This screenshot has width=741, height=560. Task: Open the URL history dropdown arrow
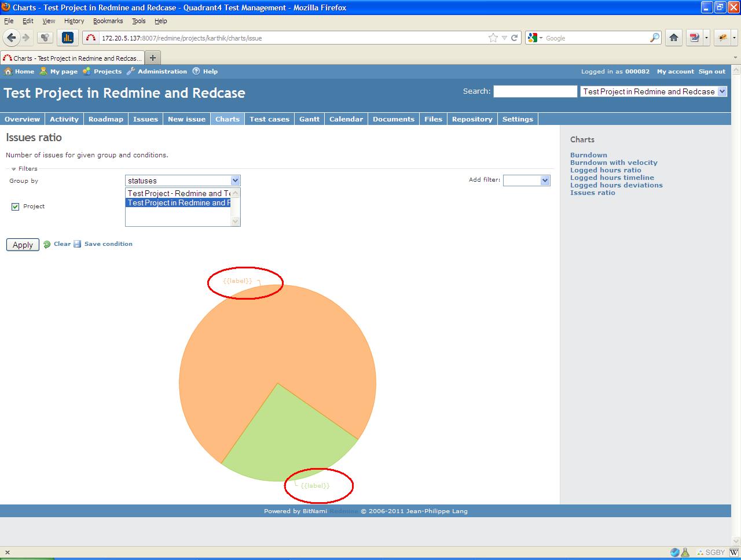pos(504,38)
